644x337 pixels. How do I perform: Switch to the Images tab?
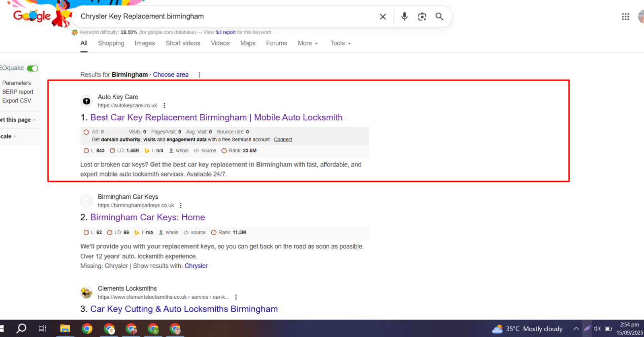(144, 43)
